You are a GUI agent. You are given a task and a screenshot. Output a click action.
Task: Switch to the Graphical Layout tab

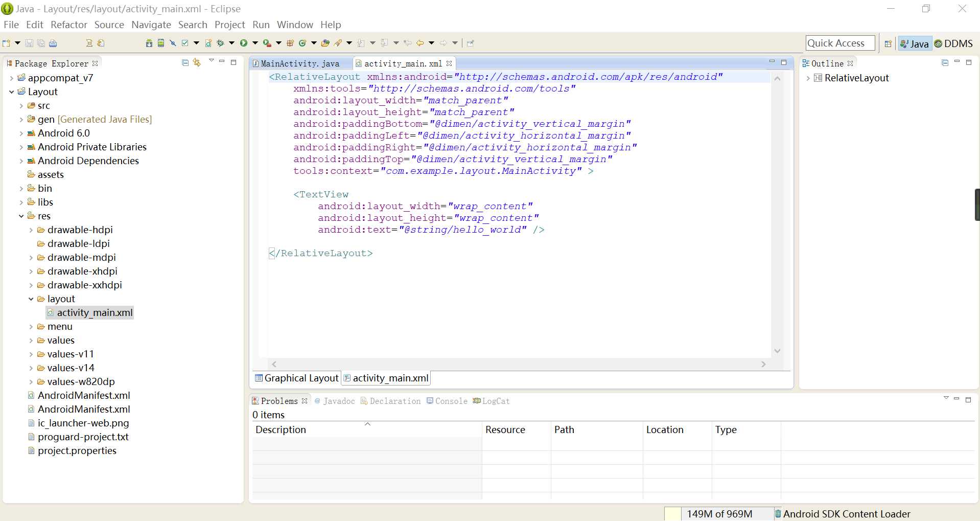coord(297,378)
